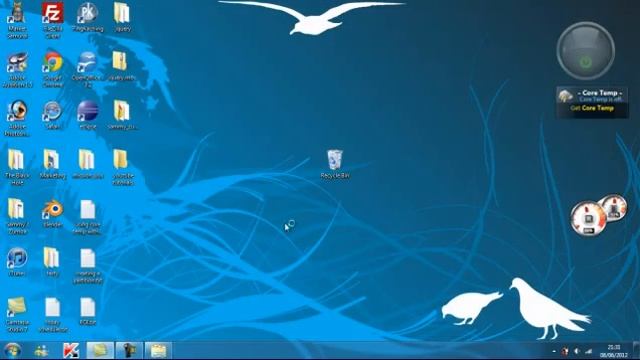Click the volume speaker tray icon
Image resolution: width=640 pixels, height=360 pixels.
tap(577, 351)
